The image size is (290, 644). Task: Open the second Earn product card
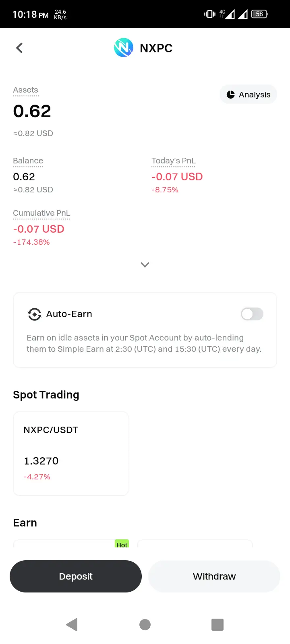coord(195,543)
